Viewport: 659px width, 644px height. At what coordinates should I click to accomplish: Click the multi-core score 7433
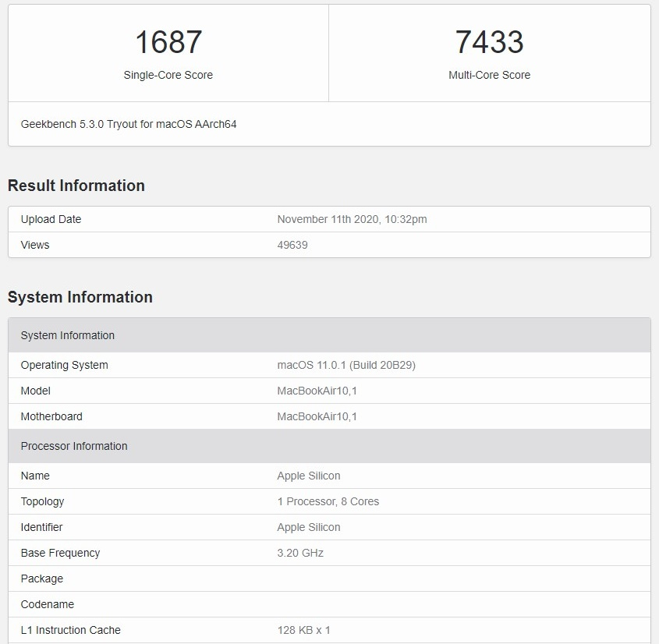[x=489, y=42]
